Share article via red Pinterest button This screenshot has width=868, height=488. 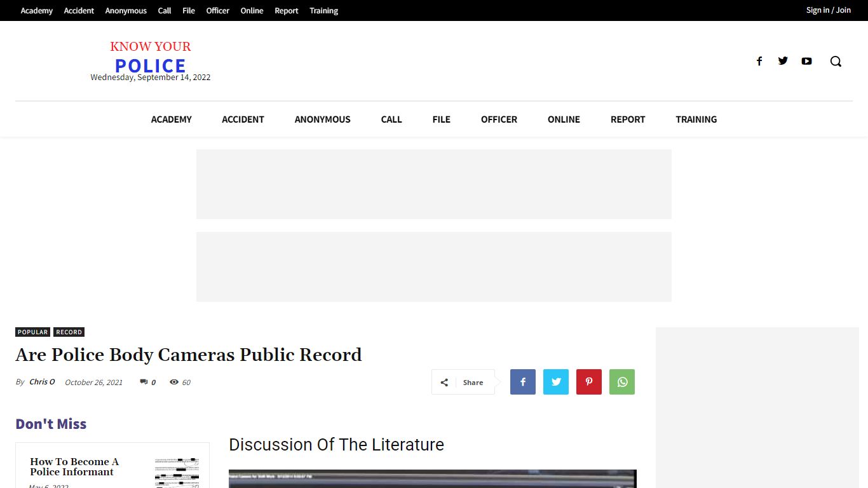coord(589,382)
